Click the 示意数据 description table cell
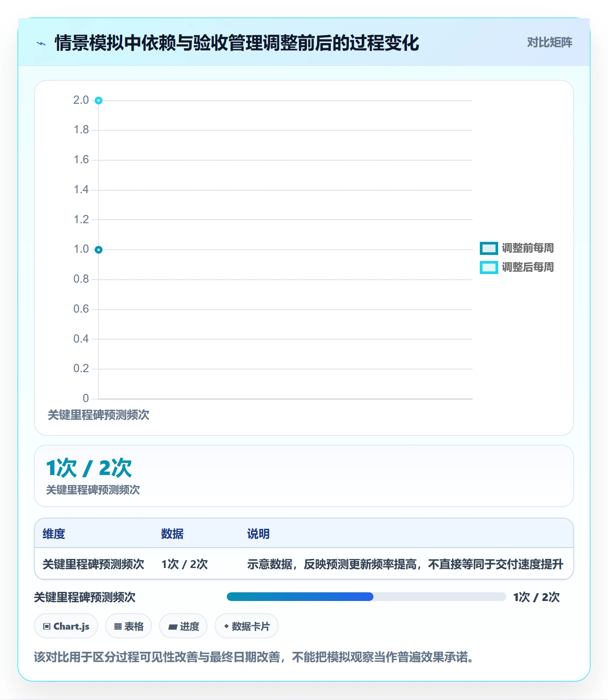Viewport: 608px width, 700px height. 405,564
